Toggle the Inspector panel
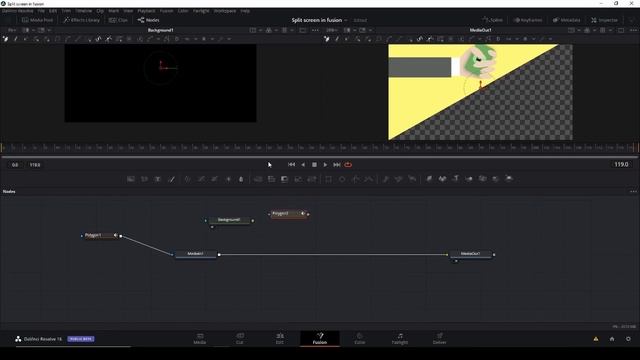The height and width of the screenshot is (360, 640). 604,20
